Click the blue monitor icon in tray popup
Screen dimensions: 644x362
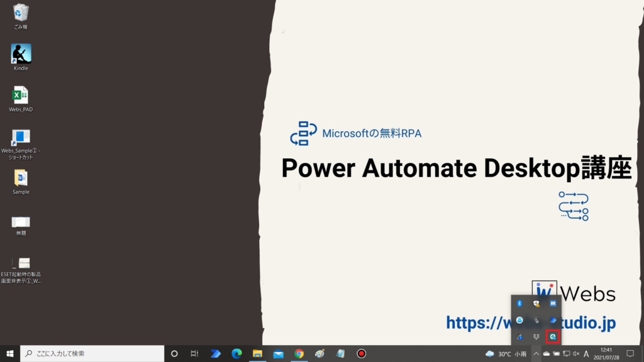[553, 304]
